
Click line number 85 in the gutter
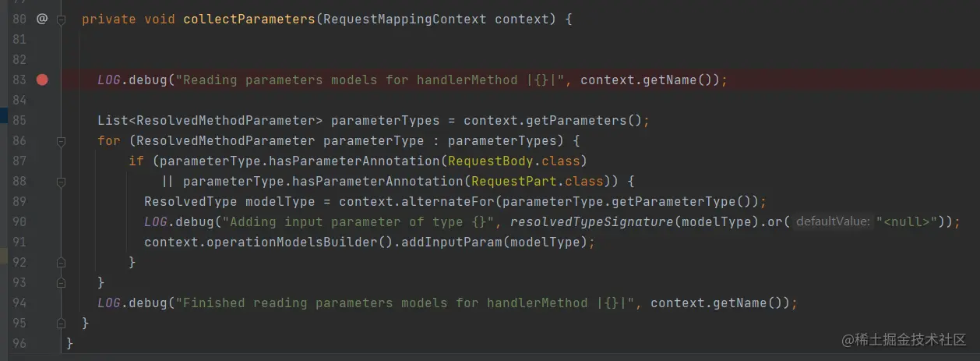point(19,120)
